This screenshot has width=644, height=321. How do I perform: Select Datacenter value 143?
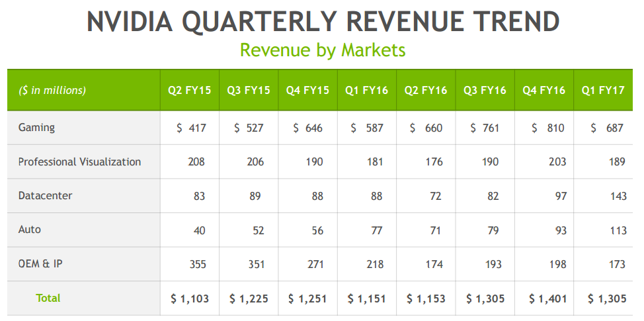click(x=618, y=196)
